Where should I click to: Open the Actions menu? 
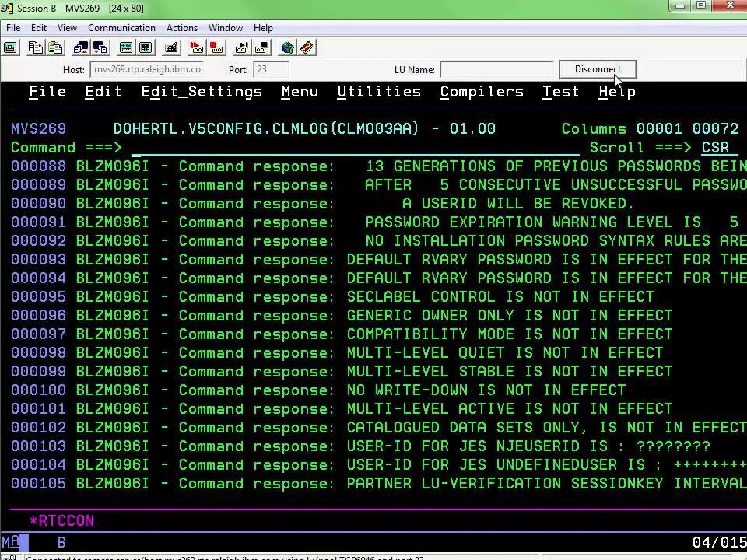(181, 27)
